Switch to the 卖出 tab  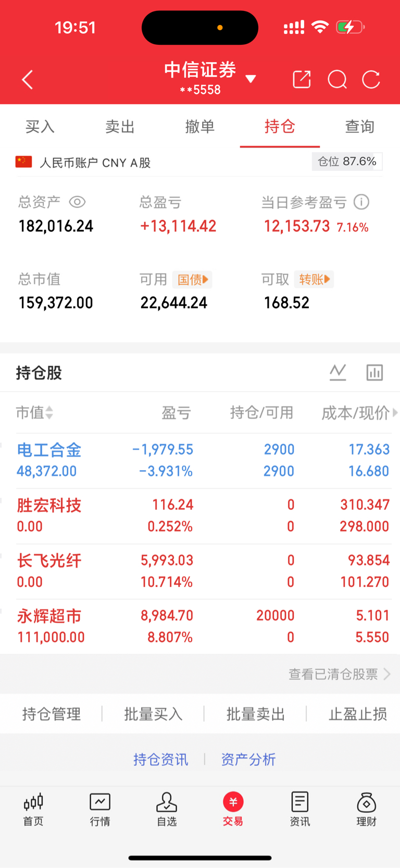(120, 127)
